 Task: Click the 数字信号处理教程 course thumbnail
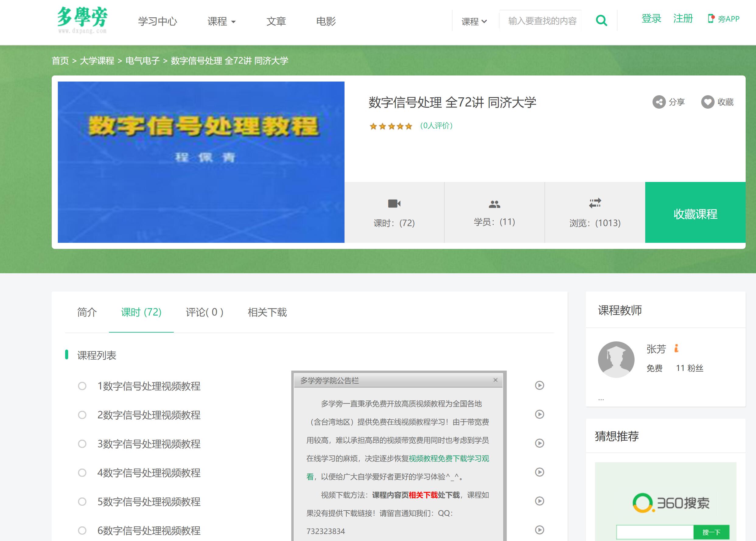tap(201, 162)
